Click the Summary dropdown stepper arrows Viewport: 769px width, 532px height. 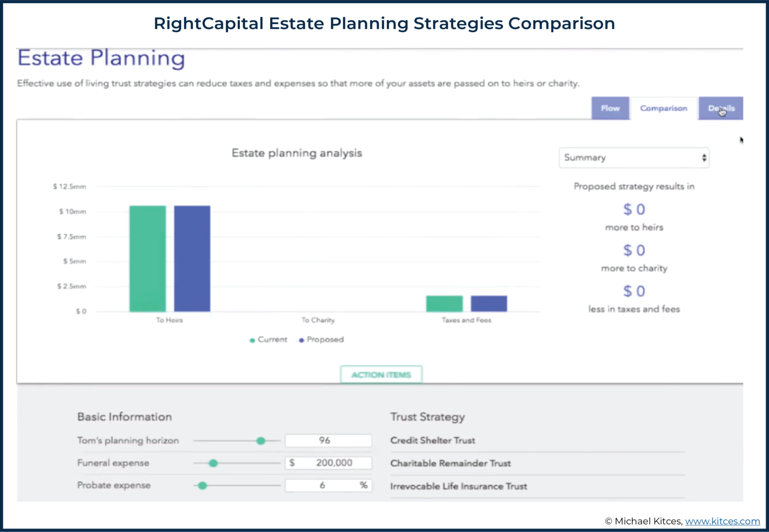coord(703,158)
